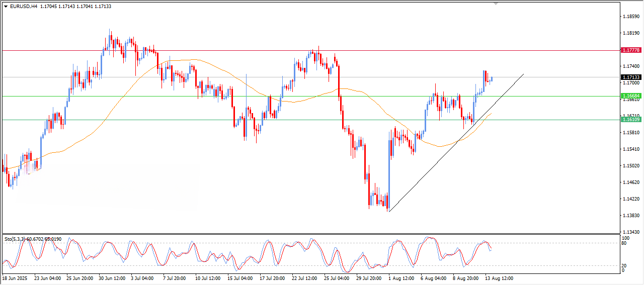
Task: Click the 30 Jun 12:00 time label
Action: (x=113, y=277)
